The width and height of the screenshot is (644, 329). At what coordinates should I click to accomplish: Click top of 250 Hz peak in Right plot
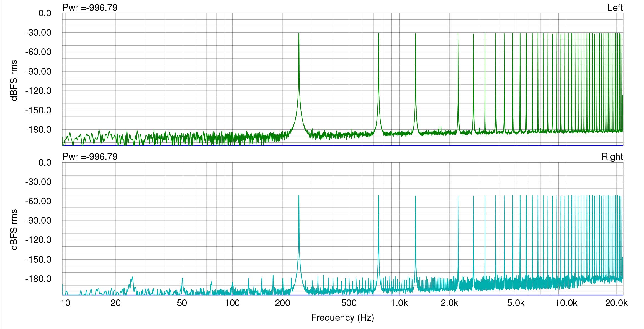tap(299, 196)
